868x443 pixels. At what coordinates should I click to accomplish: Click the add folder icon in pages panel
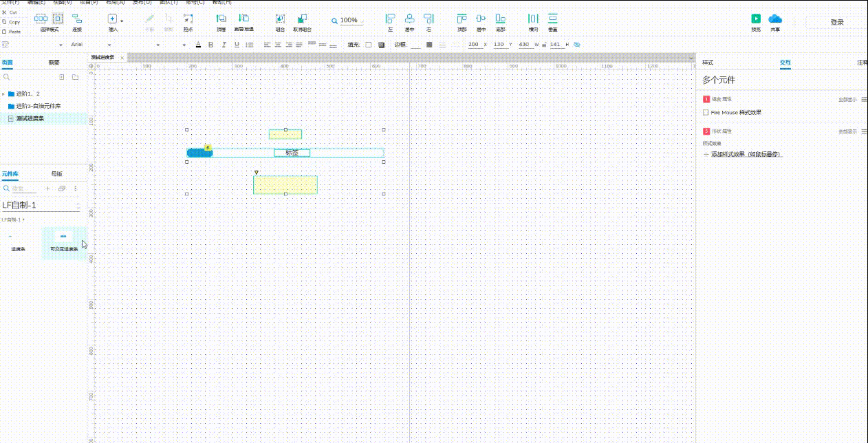[x=75, y=77]
